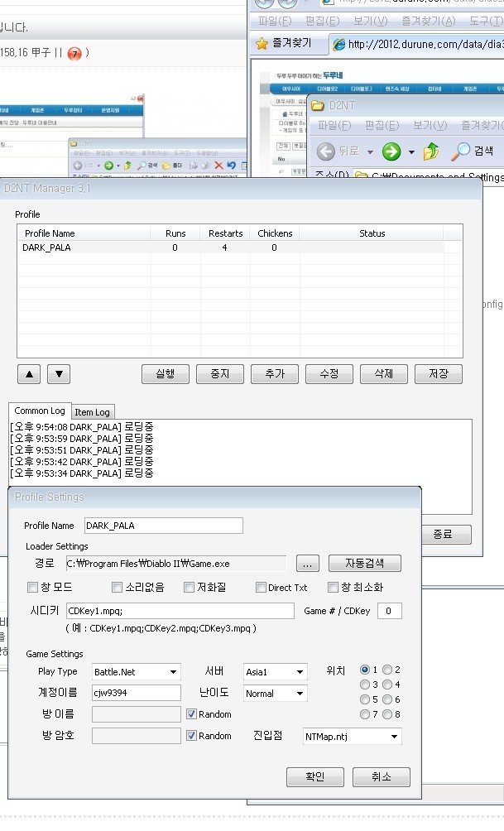Image resolution: width=504 pixels, height=831 pixels.
Task: Enable the 창 모드 window mode checkbox
Action: tap(32, 588)
